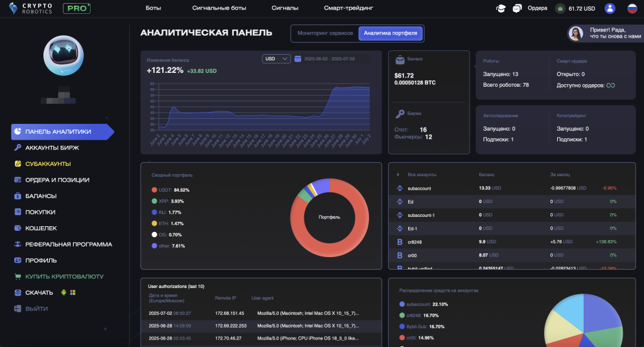Open the Сигналы top menu
The width and height of the screenshot is (644, 347).
[285, 8]
